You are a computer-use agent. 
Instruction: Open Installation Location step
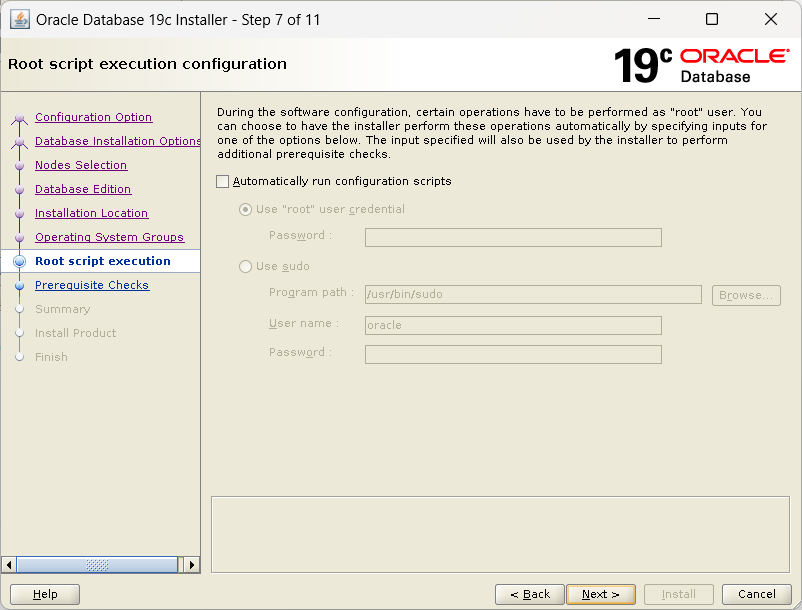pos(92,213)
